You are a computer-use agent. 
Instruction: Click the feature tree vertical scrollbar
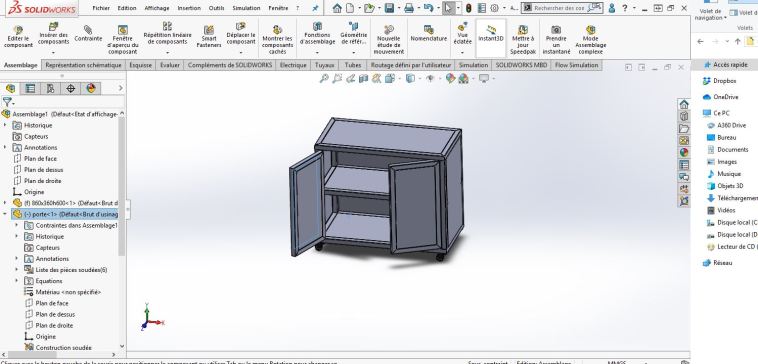[121, 186]
